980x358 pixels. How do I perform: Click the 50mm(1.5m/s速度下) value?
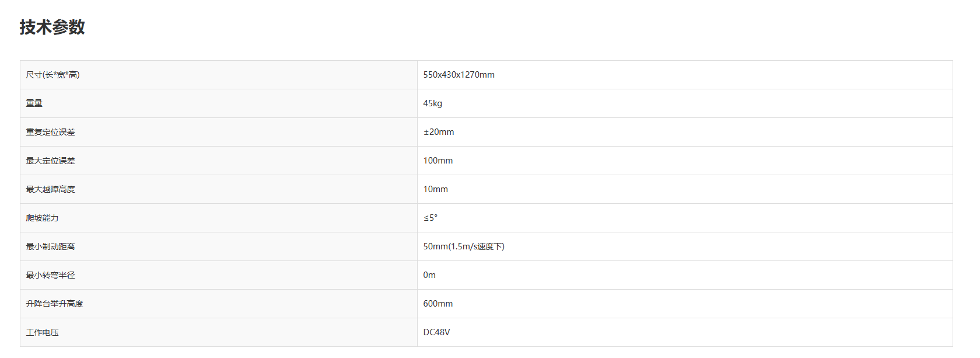(x=464, y=246)
